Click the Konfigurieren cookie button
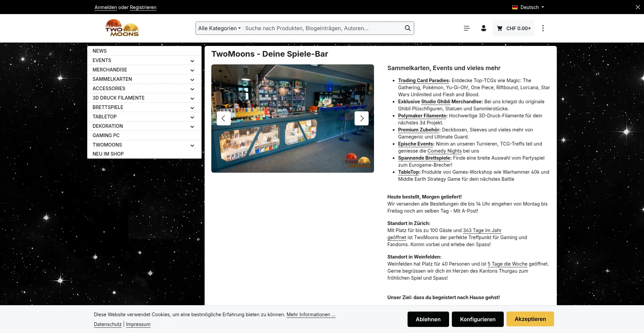 point(477,319)
